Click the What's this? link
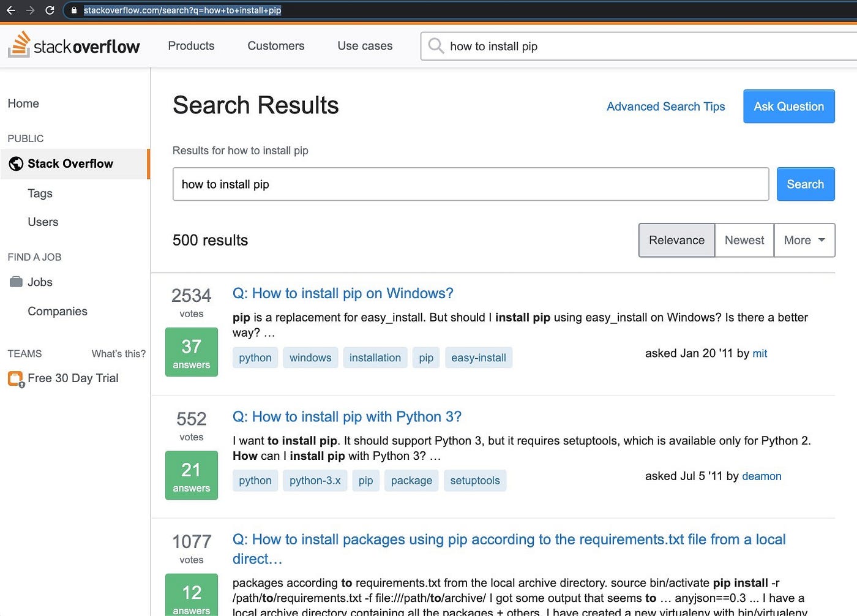The height and width of the screenshot is (616, 857). (119, 353)
